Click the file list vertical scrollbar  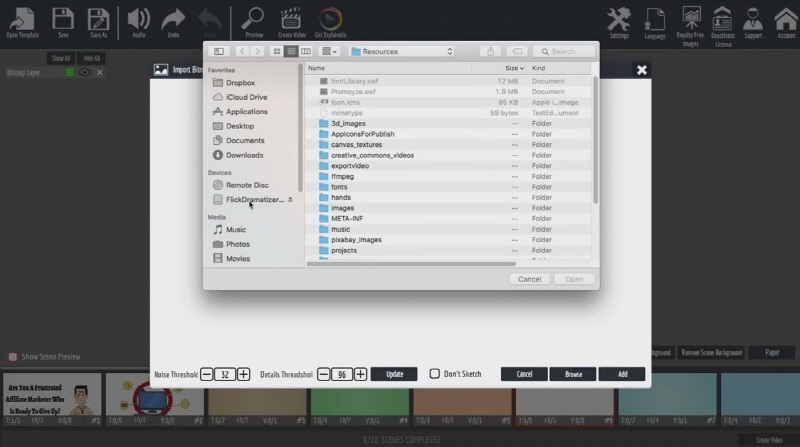click(595, 140)
